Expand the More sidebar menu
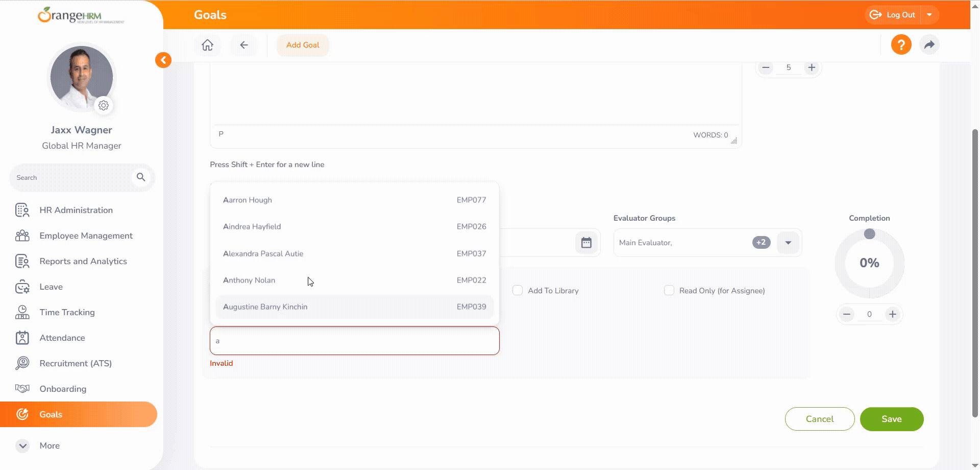This screenshot has width=980, height=470. [23, 445]
